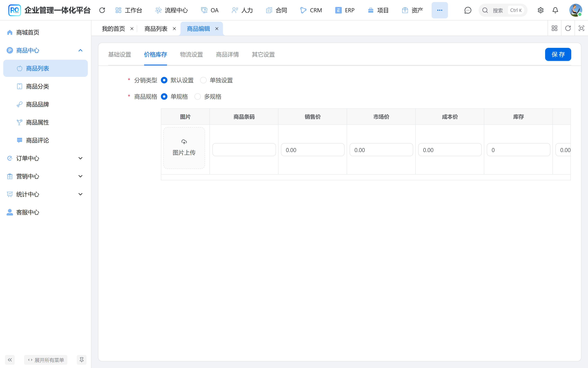The image size is (588, 368).
Task: Open 商城首页 in sidebar
Action: (x=46, y=32)
